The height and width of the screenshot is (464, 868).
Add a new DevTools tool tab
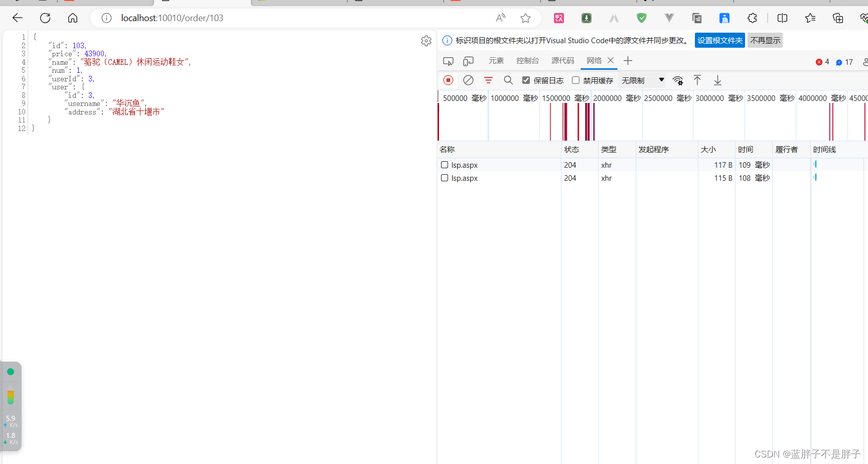tap(628, 61)
